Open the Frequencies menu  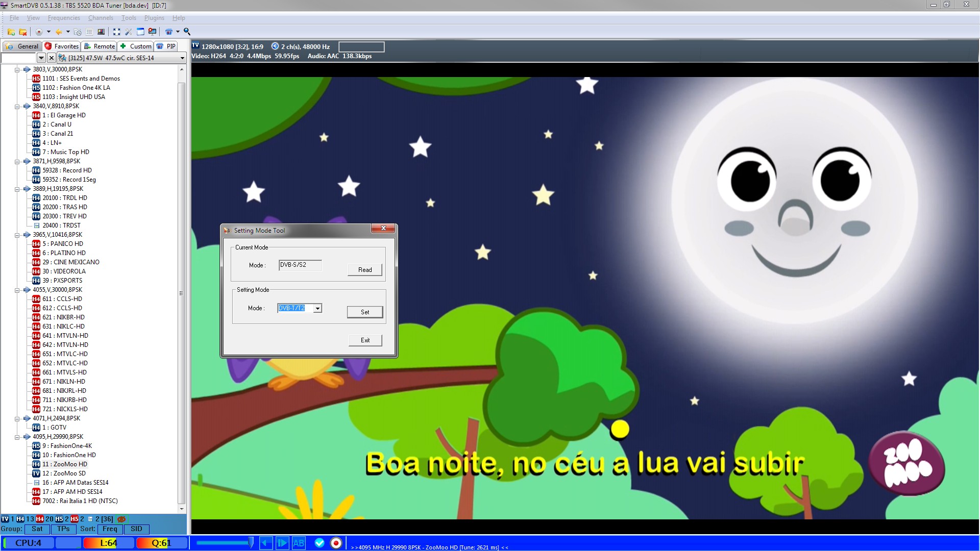[x=64, y=18]
